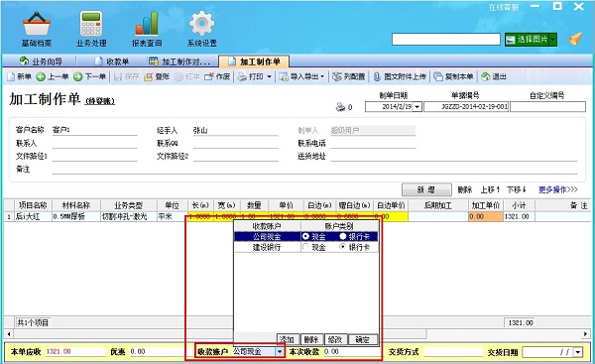This screenshot has height=364, width=595.
Task: Click 下移 to move row down
Action: click(x=517, y=189)
